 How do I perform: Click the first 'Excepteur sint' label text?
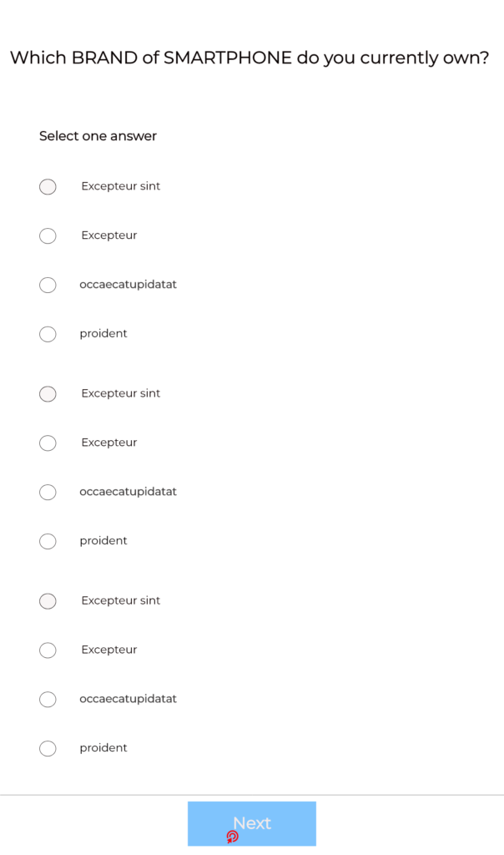pos(120,186)
